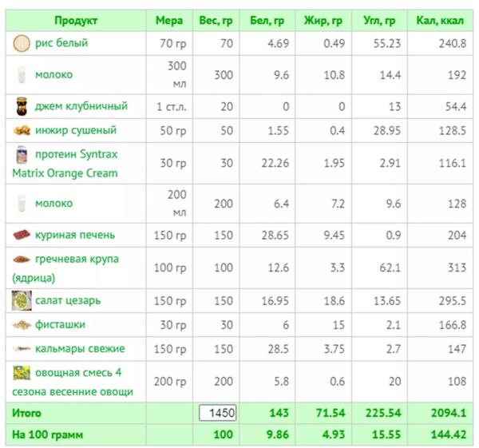Click the pistachios icon
This screenshot has height=448, width=479.
coord(22,325)
